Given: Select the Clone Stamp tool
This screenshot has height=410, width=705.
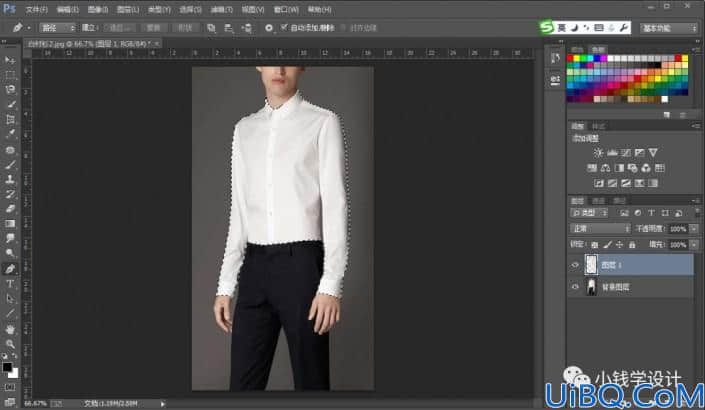Looking at the screenshot, I should (x=10, y=179).
